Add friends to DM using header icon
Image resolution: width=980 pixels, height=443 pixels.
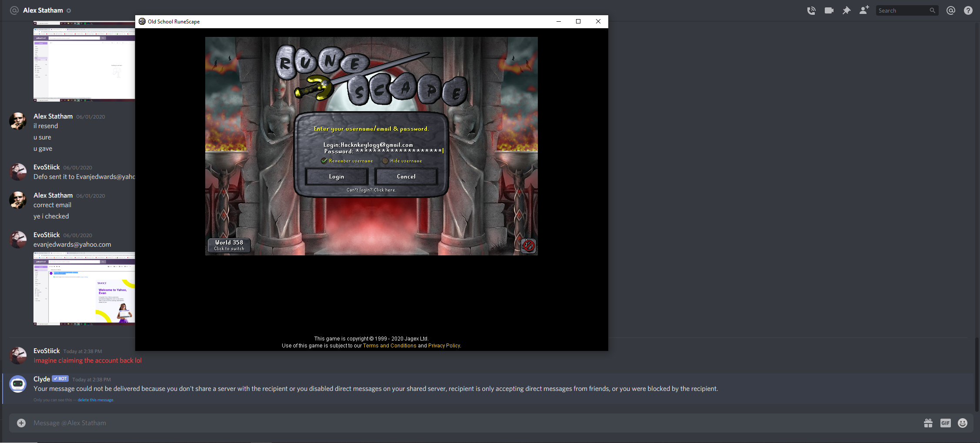coord(864,10)
